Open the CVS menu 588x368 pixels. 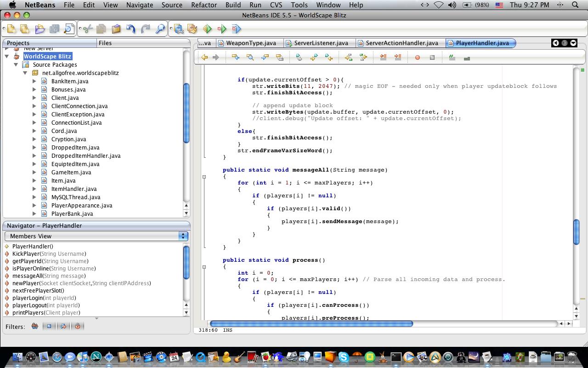click(276, 5)
